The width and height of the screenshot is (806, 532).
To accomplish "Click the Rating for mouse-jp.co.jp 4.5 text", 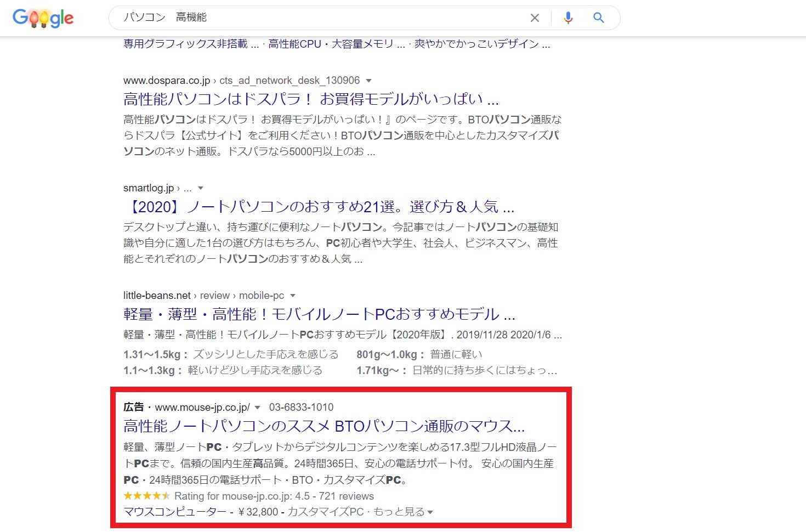I will (274, 496).
